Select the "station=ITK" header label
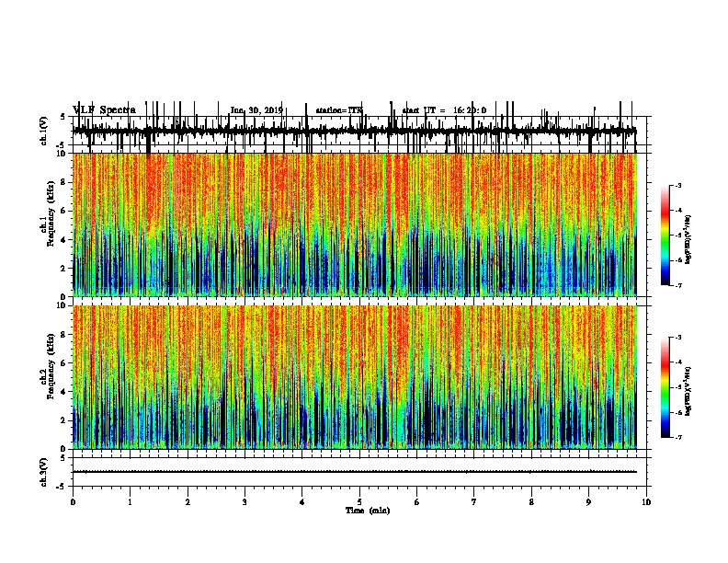 pos(339,110)
